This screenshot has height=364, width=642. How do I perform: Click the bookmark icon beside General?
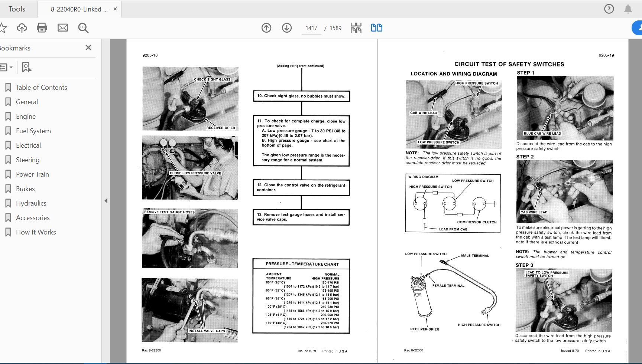pyautogui.click(x=8, y=102)
